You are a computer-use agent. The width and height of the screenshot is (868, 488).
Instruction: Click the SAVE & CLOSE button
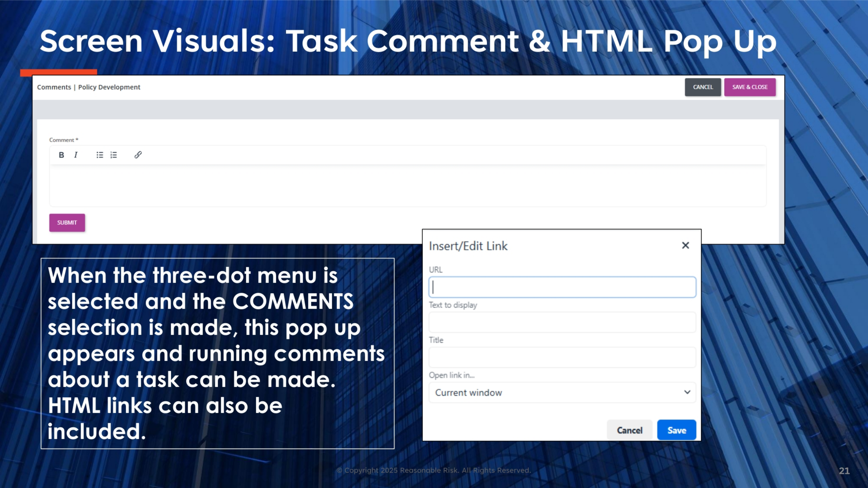(750, 87)
